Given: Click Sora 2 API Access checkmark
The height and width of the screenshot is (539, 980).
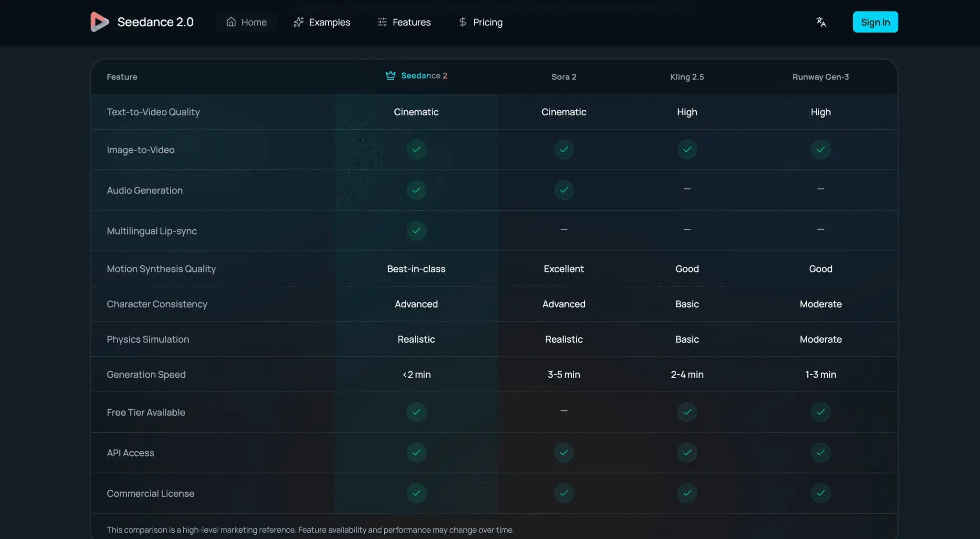Looking at the screenshot, I should 564,453.
